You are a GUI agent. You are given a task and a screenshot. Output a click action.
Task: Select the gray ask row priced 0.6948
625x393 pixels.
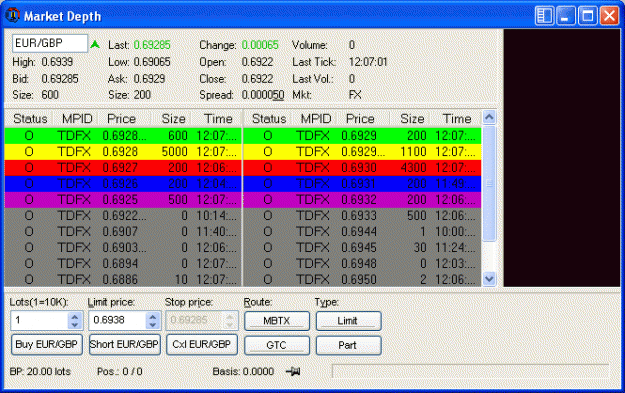coord(362,263)
